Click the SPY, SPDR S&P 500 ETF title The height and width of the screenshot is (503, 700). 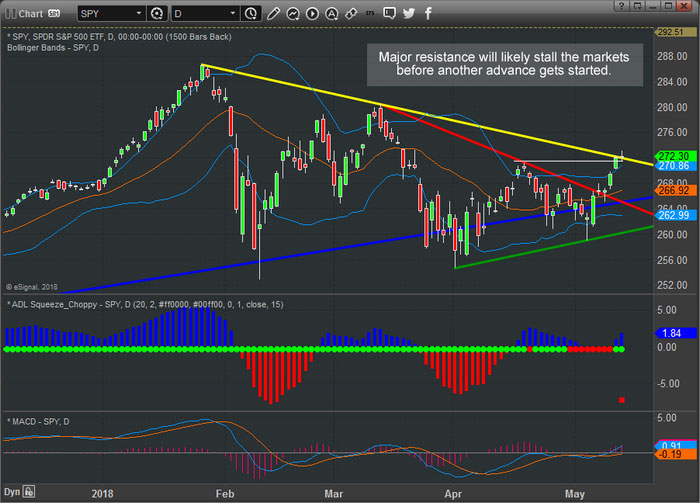119,37
